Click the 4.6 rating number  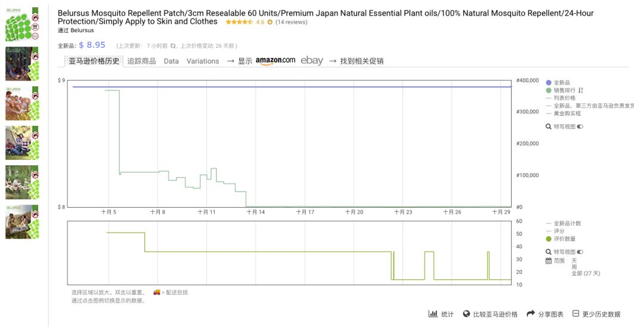(260, 22)
